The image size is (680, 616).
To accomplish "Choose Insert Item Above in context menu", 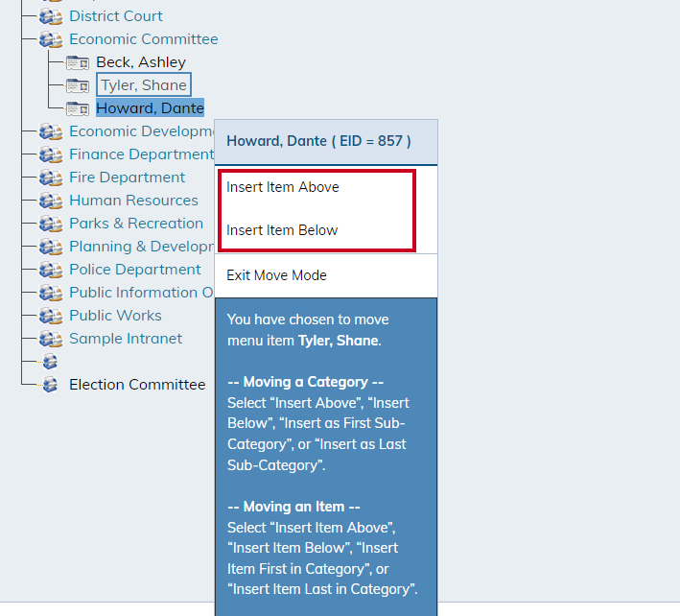I will (x=283, y=187).
